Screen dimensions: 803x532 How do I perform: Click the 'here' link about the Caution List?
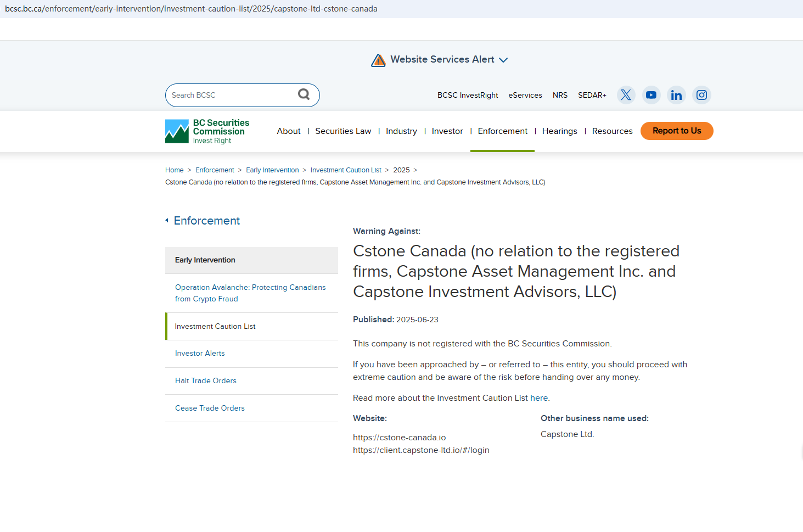click(x=539, y=398)
